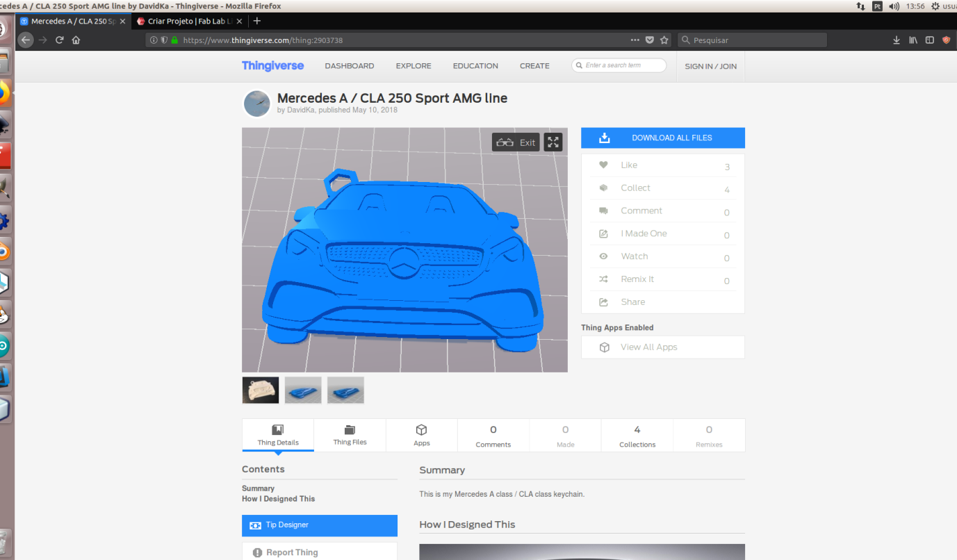
Task: Switch to the Thing Files tab
Action: [x=350, y=435]
